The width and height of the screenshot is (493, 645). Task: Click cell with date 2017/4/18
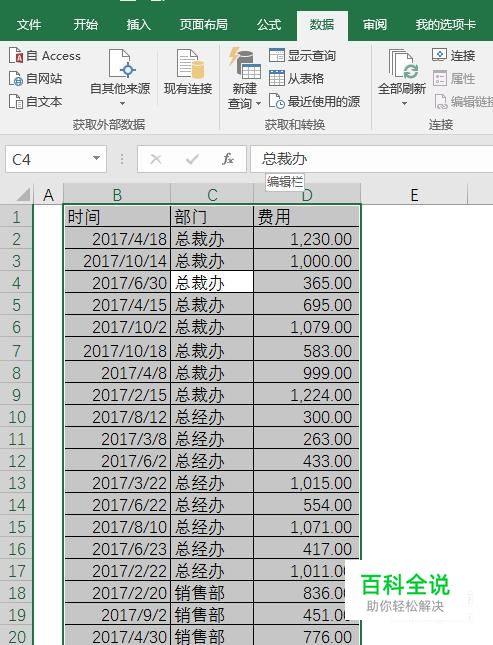pos(117,239)
